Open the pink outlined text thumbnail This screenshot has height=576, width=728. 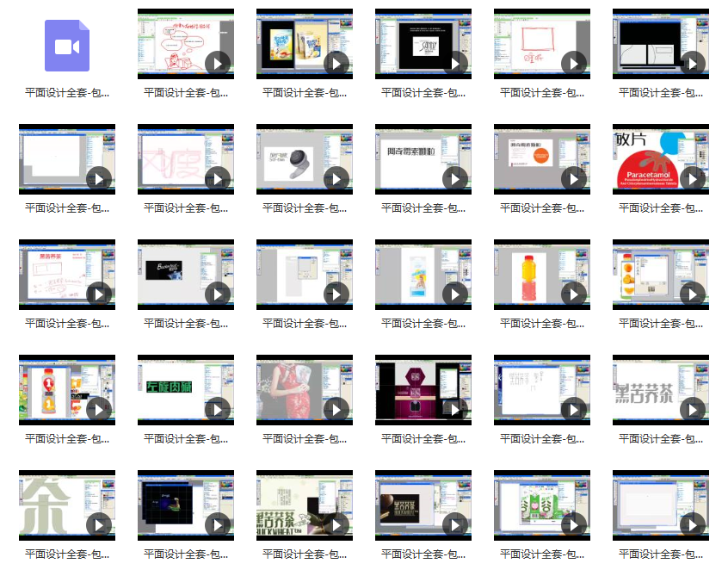pos(185,159)
